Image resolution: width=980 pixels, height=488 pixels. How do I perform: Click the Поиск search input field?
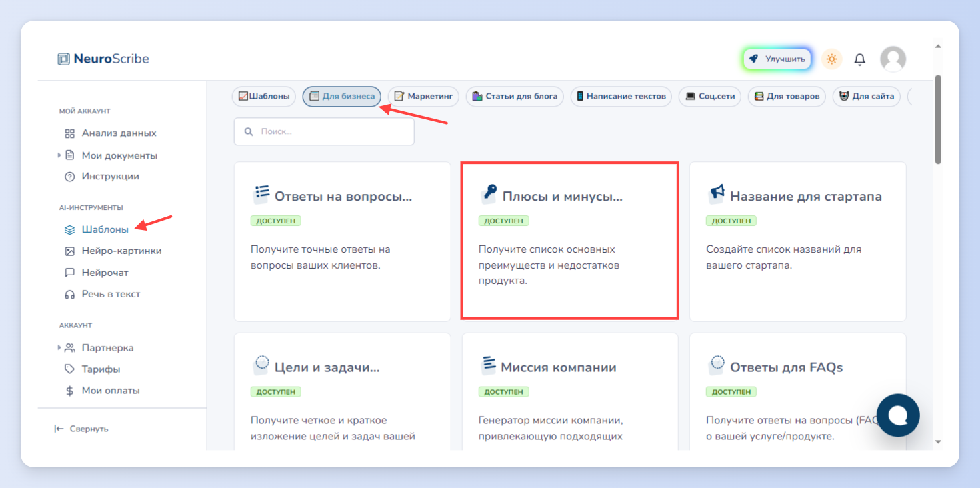coord(324,132)
